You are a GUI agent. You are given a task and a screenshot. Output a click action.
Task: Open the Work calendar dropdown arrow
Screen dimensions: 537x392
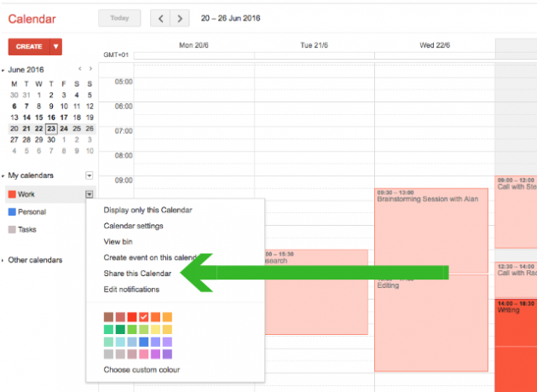(x=89, y=194)
